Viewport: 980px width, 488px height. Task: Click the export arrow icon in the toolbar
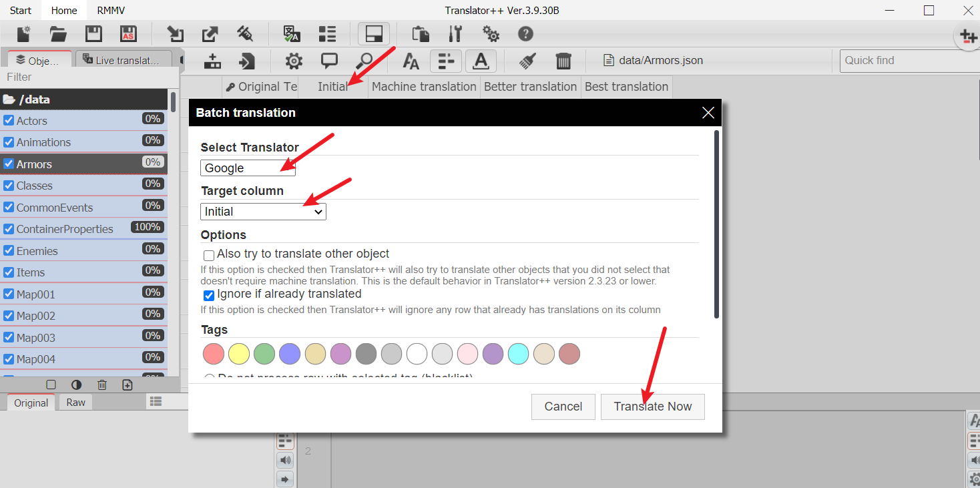pyautogui.click(x=210, y=33)
